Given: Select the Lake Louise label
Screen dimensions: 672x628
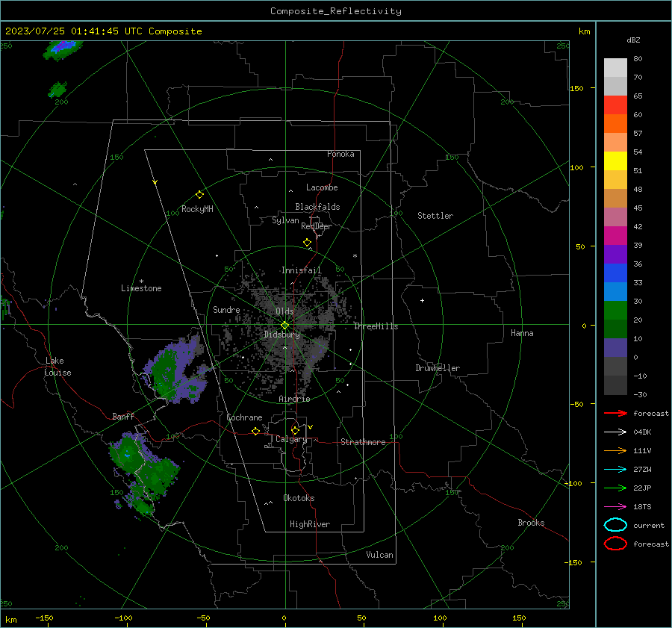Looking at the screenshot, I should (57, 367).
